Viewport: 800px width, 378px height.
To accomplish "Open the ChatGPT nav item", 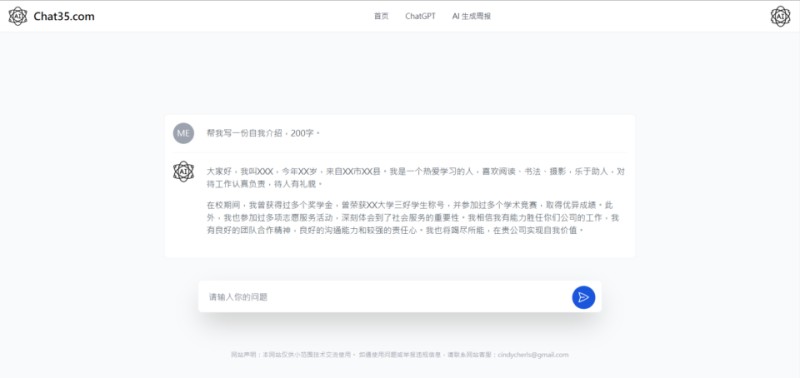I will [420, 16].
